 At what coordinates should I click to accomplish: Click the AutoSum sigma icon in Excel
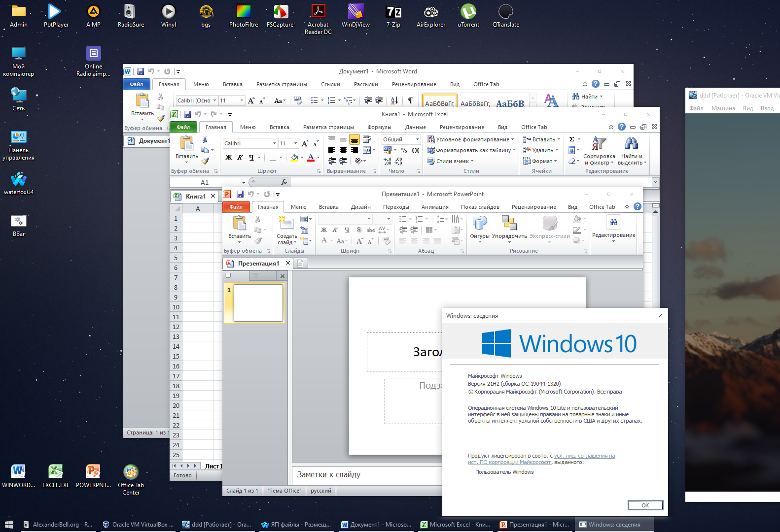pos(571,139)
